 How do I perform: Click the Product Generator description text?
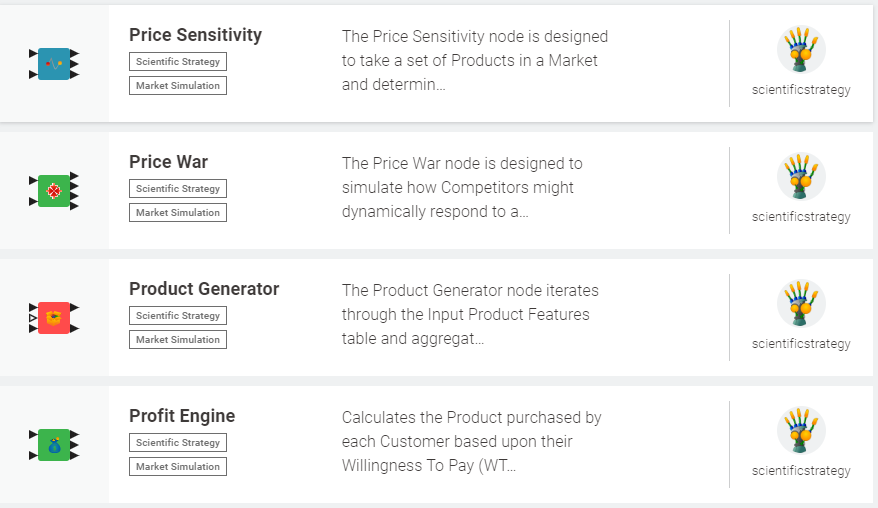(469, 315)
